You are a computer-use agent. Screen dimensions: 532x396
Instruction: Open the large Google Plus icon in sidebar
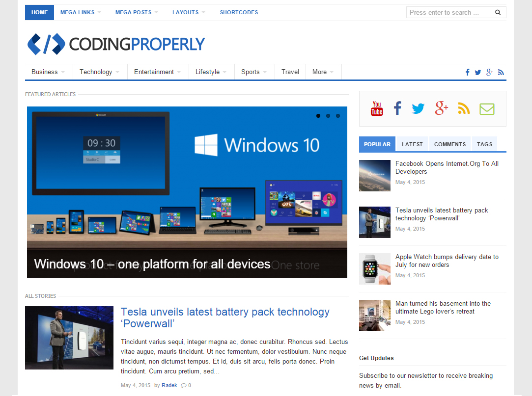click(x=442, y=108)
